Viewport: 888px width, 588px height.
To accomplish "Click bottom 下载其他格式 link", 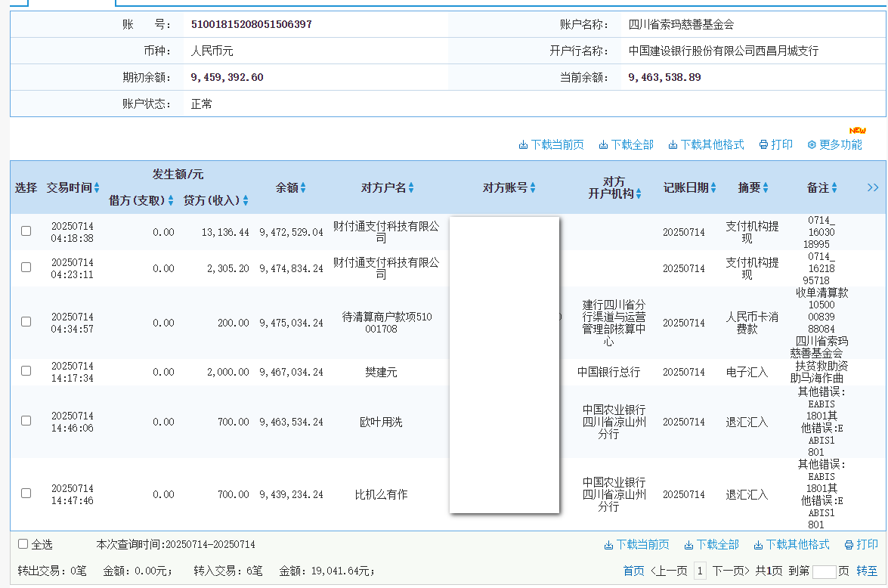I will [x=791, y=545].
